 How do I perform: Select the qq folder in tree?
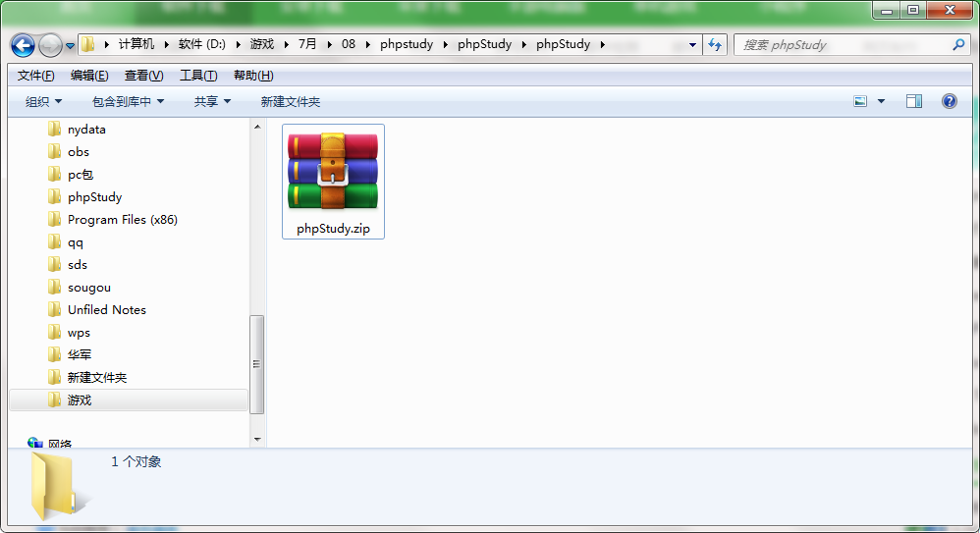[x=75, y=242]
